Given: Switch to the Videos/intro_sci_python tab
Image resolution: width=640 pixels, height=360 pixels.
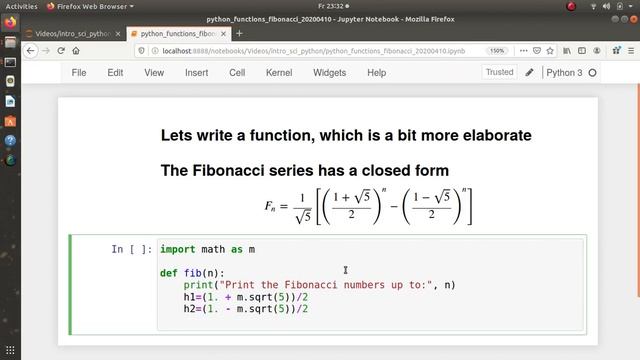Looking at the screenshot, I should pyautogui.click(x=73, y=34).
